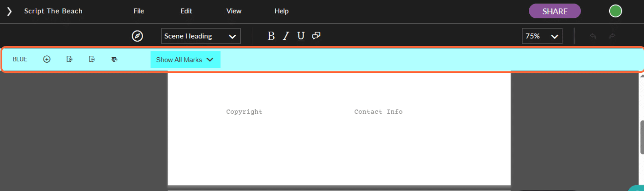Toggle bold formatting

(271, 36)
